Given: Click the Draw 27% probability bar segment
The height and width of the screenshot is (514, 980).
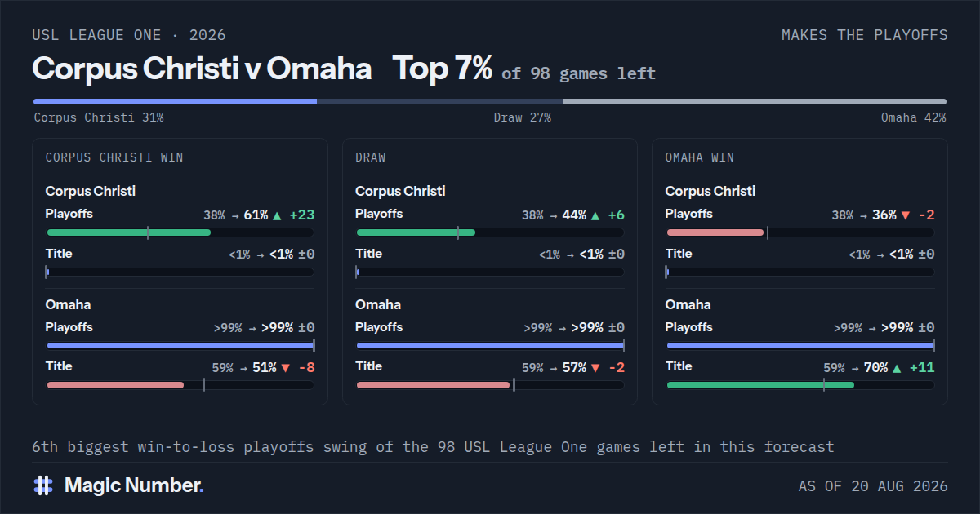Looking at the screenshot, I should click(x=439, y=102).
